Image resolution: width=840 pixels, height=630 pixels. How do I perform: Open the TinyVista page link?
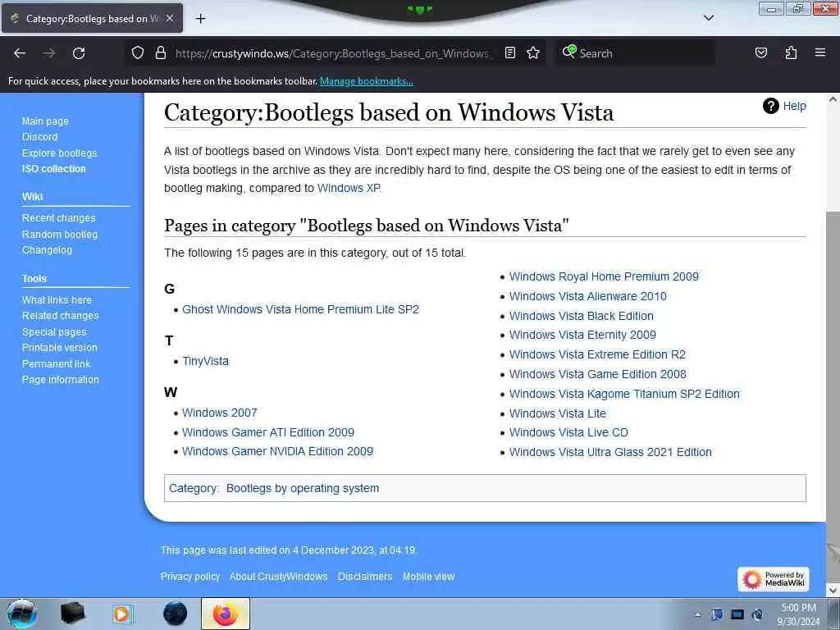[205, 361]
